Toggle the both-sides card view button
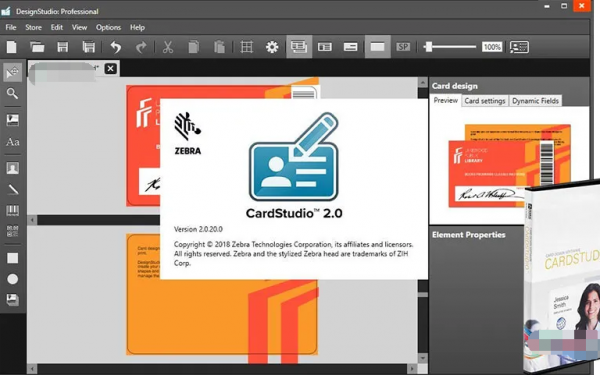 click(x=299, y=47)
